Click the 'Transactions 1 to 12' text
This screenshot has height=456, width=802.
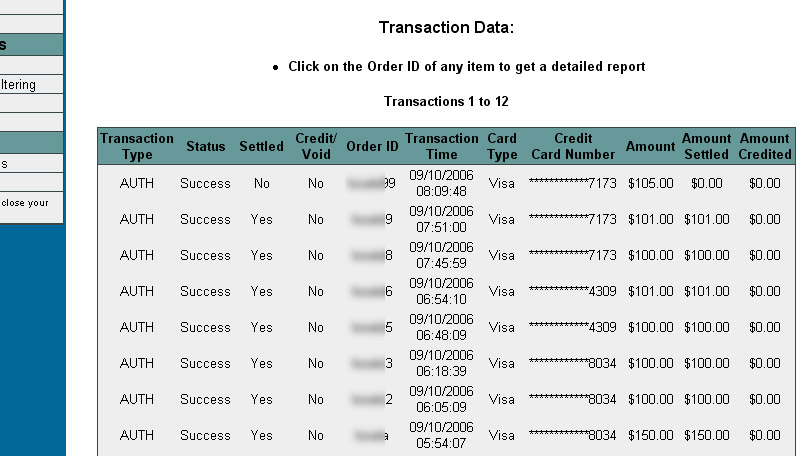[x=446, y=101]
